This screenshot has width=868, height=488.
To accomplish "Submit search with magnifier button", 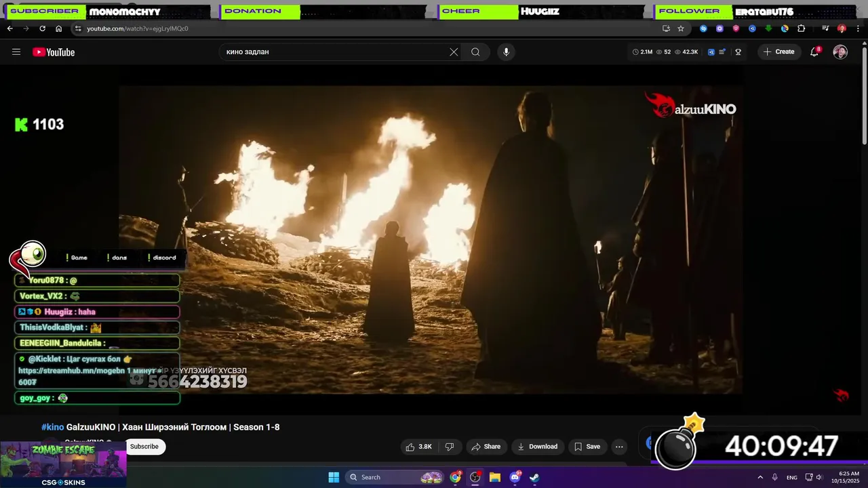I will click(x=475, y=52).
